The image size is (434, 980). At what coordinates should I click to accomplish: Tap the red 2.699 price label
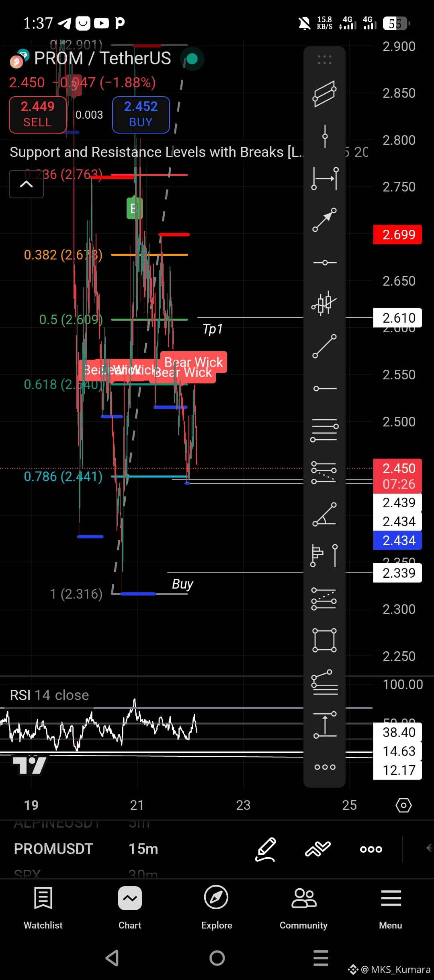coord(397,235)
